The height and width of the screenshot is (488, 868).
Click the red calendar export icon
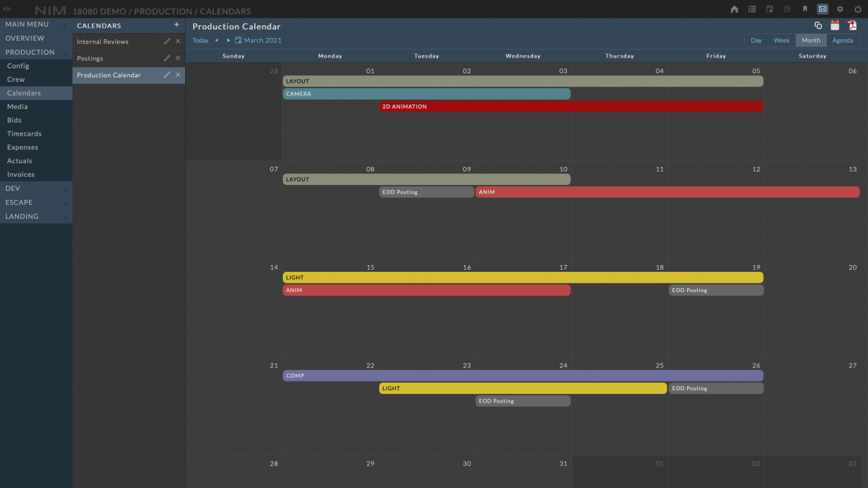coord(835,26)
